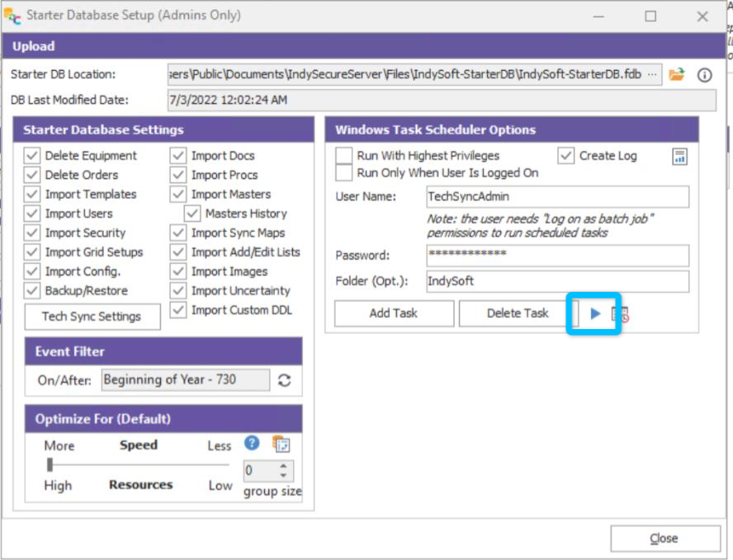This screenshot has height=560, width=733.
Task: Click the Close button at bottom
Action: pyautogui.click(x=664, y=539)
